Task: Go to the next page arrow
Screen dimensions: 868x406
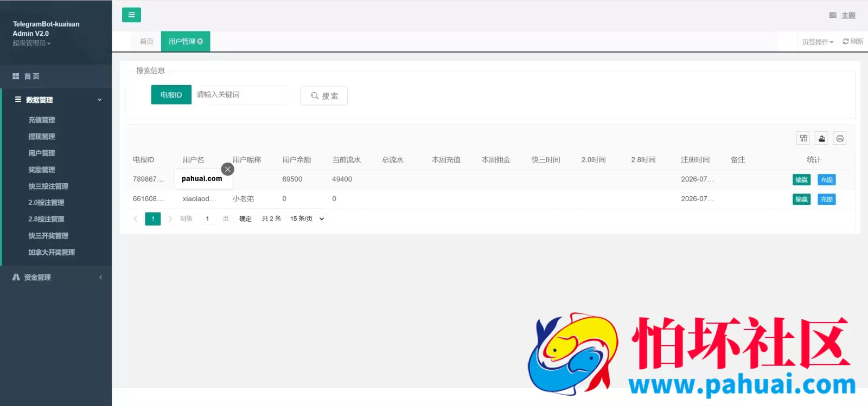Action: tap(170, 218)
